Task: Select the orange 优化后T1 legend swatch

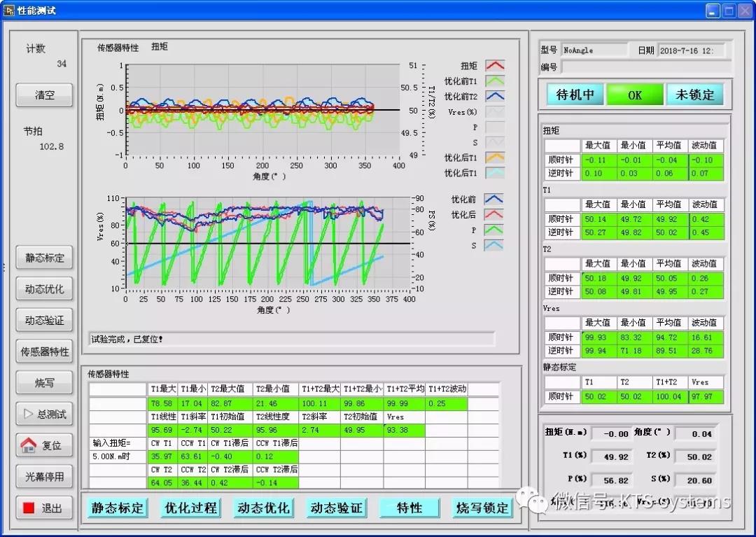Action: (495, 158)
